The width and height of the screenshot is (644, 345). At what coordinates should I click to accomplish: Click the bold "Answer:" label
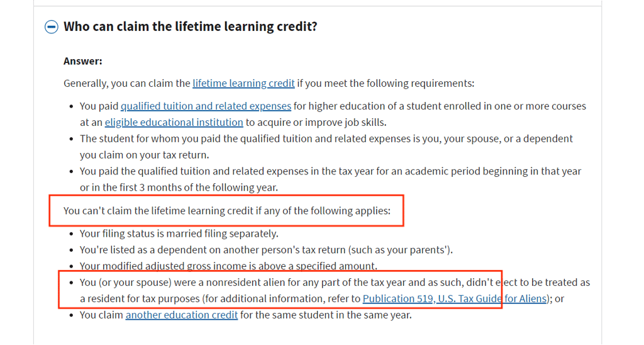(83, 61)
